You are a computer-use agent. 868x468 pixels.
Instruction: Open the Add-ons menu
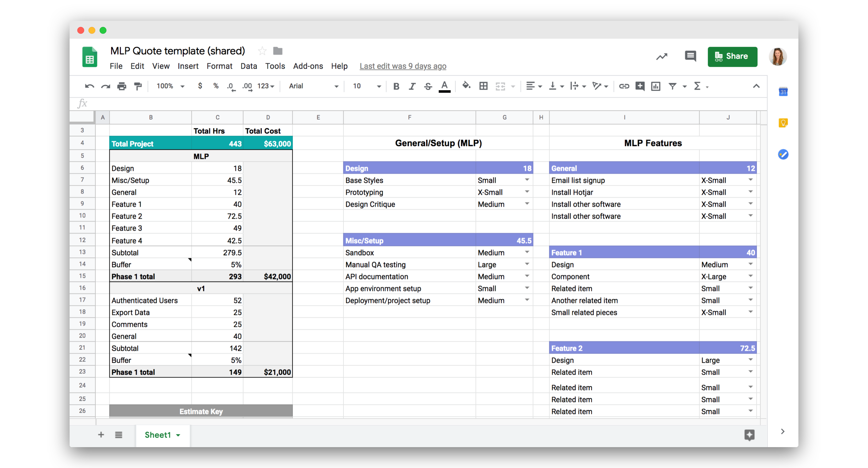(308, 66)
